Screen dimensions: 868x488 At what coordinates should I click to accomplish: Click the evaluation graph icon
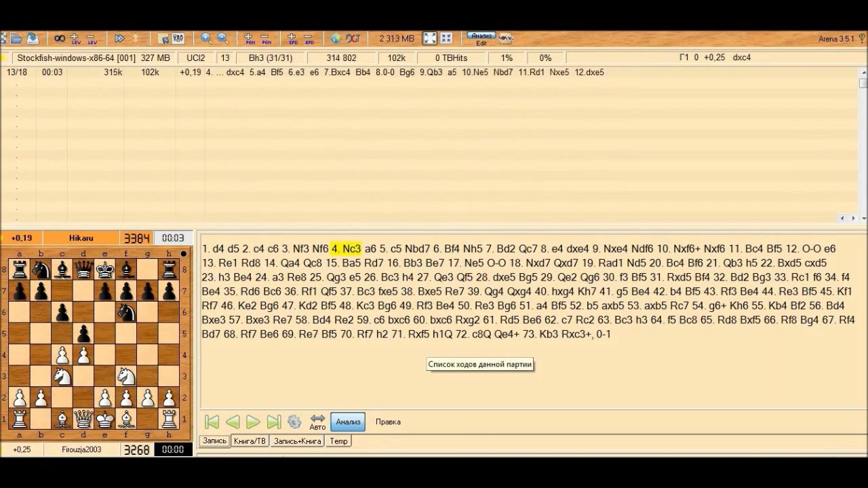(506, 39)
